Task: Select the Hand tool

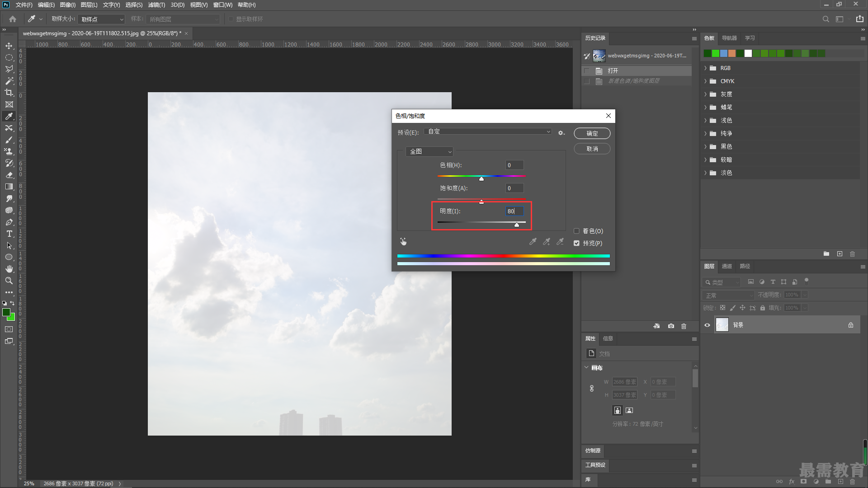Action: (x=9, y=269)
